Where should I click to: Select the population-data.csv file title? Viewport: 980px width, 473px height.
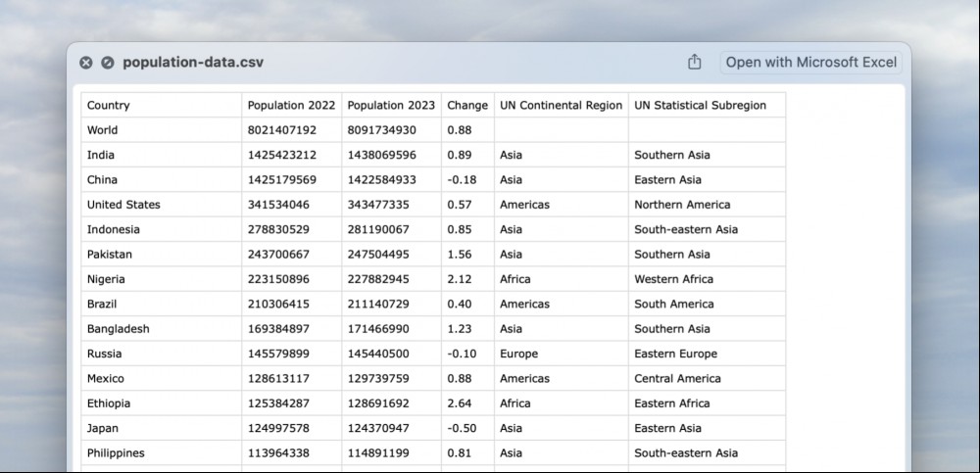coord(193,63)
